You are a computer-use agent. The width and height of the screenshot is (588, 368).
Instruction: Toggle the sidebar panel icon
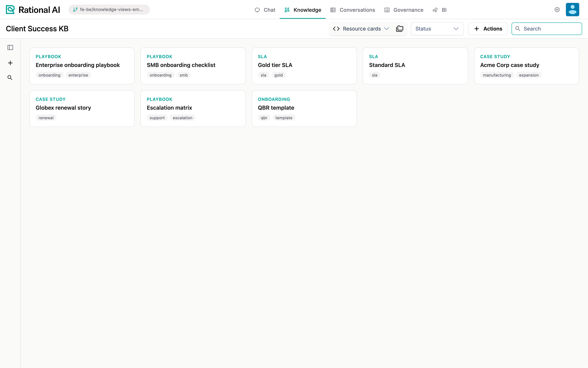click(10, 47)
